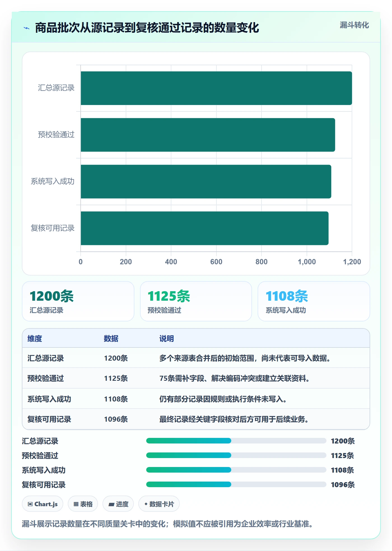Click the 预校验通过 bar in the chart
Viewport: 392px width, 551px height.
[208, 135]
